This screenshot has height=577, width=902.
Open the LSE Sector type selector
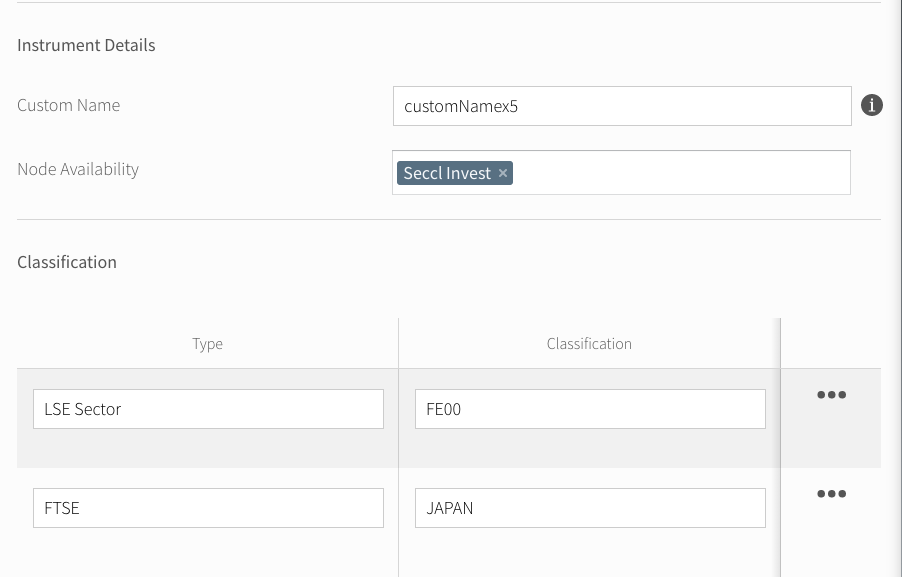point(208,408)
